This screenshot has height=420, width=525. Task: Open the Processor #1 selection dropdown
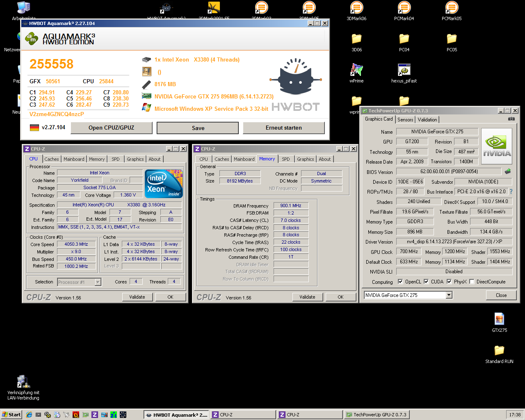98,282
